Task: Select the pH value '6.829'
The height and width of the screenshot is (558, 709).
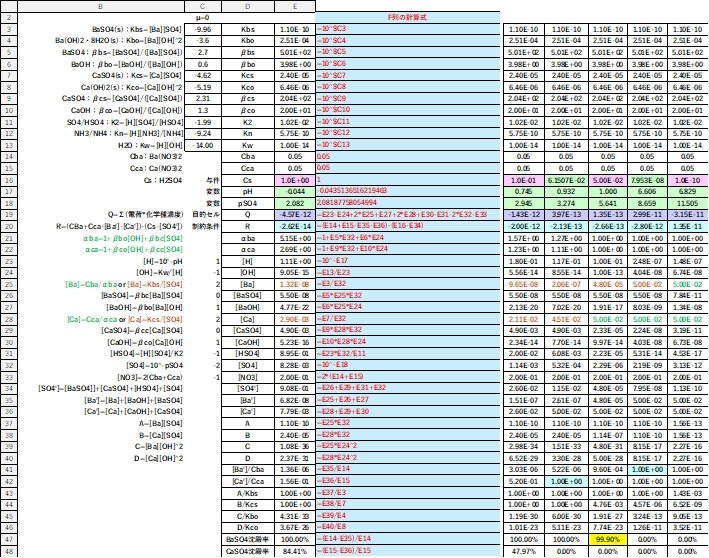Action: pyautogui.click(x=687, y=191)
